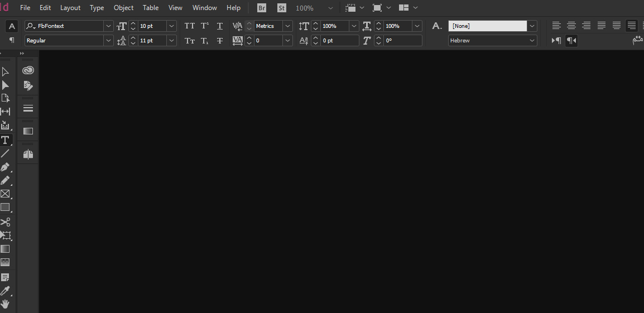Open the Stroke panel (three lines icon)
The height and width of the screenshot is (313, 644).
(28, 108)
